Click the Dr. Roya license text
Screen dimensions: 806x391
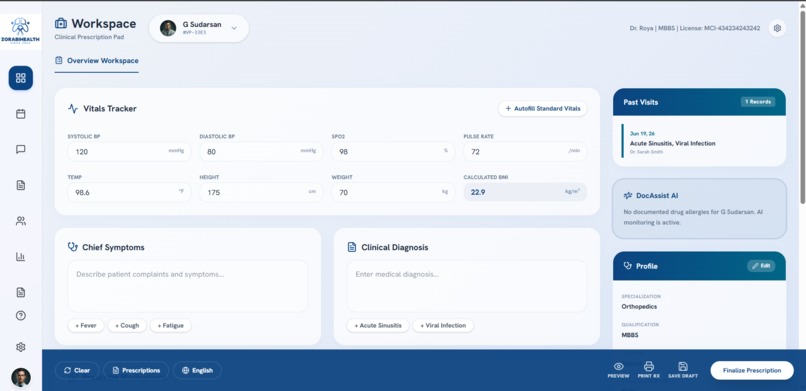tap(694, 28)
